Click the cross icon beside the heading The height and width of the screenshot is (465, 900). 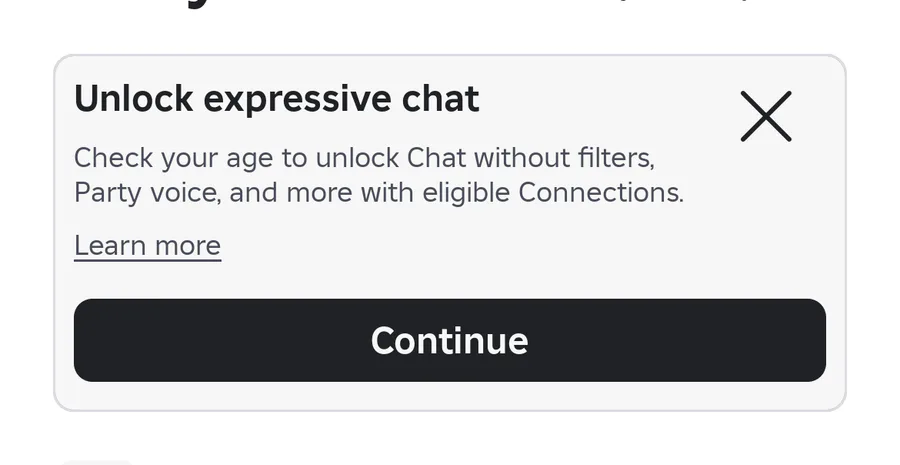[x=766, y=116]
